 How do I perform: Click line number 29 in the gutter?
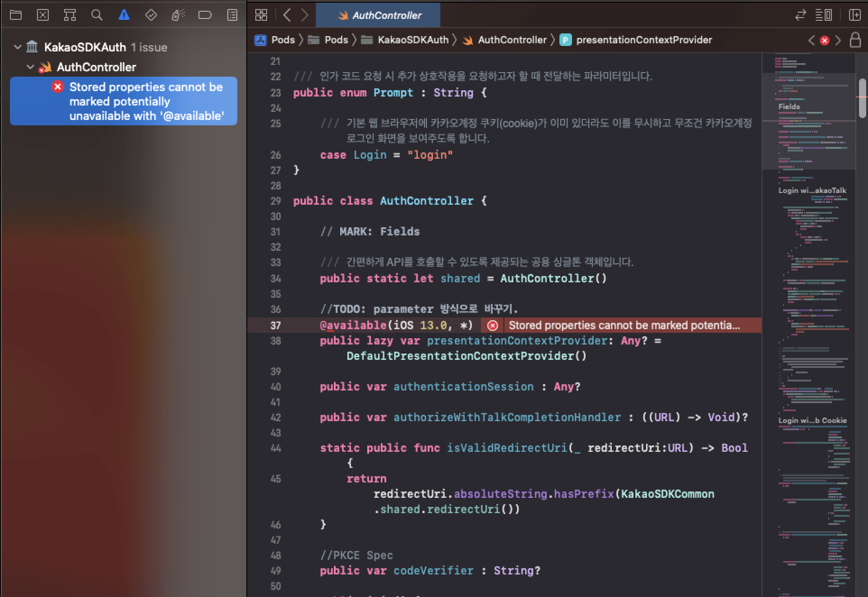point(276,201)
